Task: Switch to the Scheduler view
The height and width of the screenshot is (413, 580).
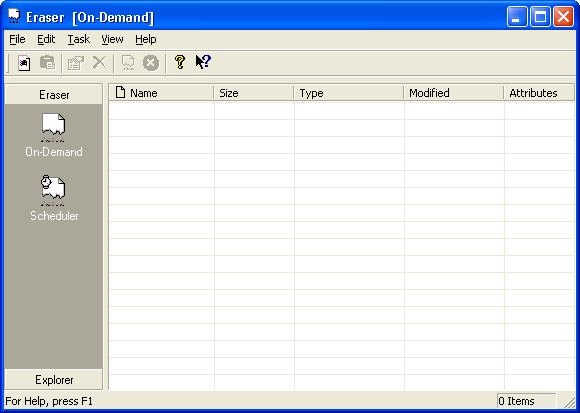Action: (54, 198)
